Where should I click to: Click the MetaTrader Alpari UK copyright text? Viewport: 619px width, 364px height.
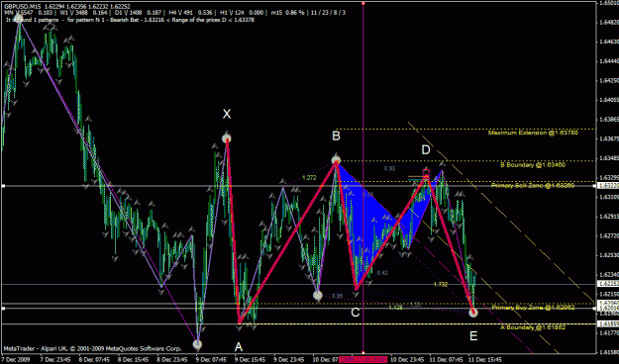click(92, 348)
